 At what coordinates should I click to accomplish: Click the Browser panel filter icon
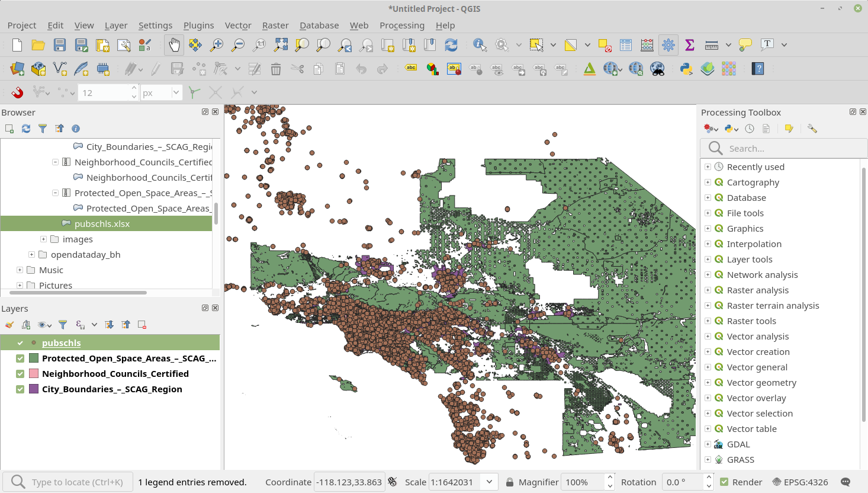point(43,129)
